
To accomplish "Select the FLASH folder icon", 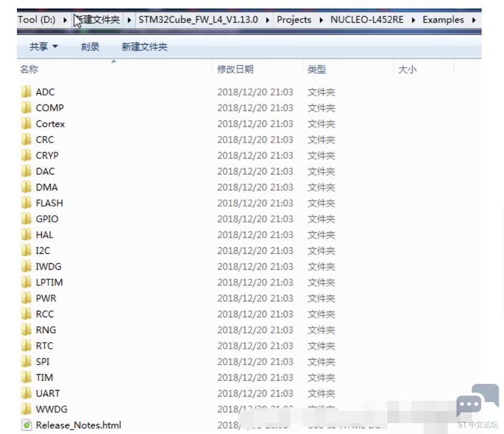I will (27, 202).
